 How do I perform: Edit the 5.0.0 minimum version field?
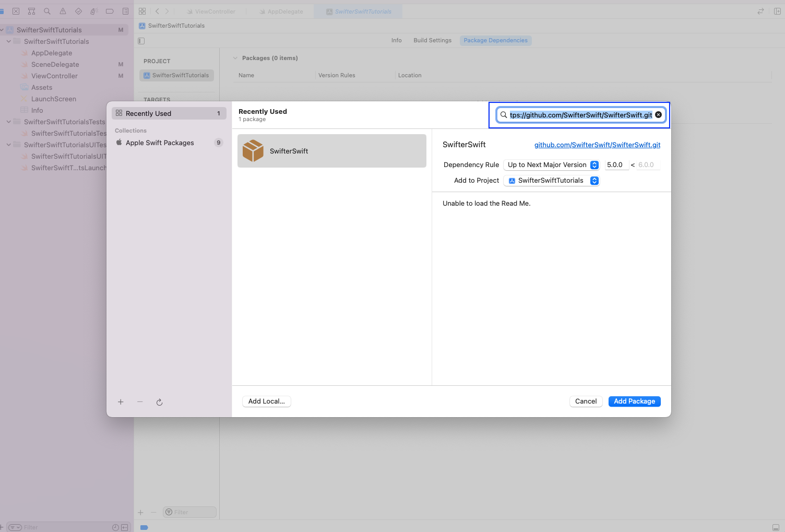617,165
